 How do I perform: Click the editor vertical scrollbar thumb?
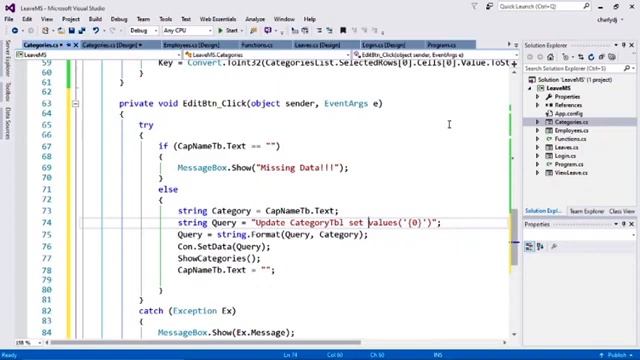[514, 237]
